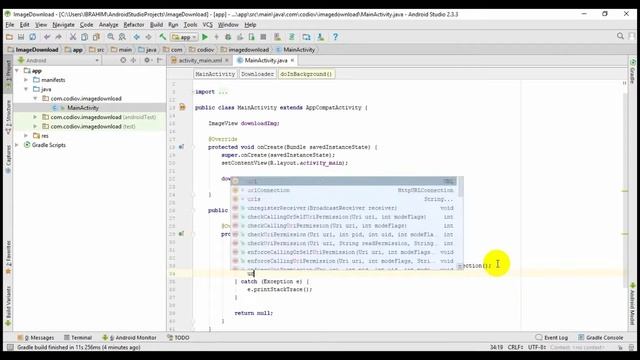640x360 pixels.
Task: Open Replace with the second magnifier icon
Action: [x=122, y=37]
